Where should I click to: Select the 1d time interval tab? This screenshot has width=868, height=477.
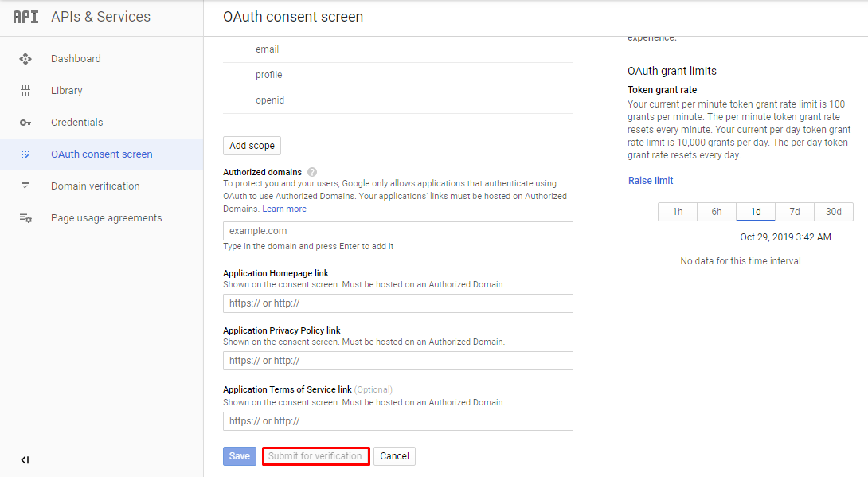tap(756, 212)
